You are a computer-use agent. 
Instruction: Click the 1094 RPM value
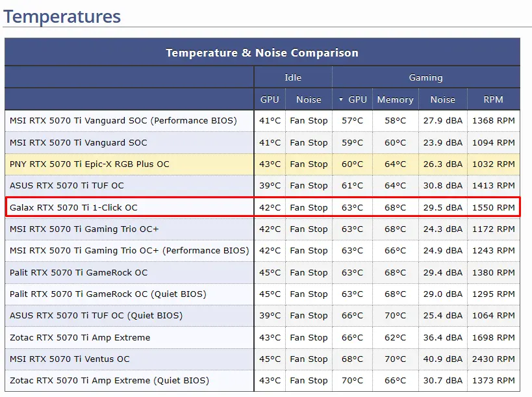(493, 142)
